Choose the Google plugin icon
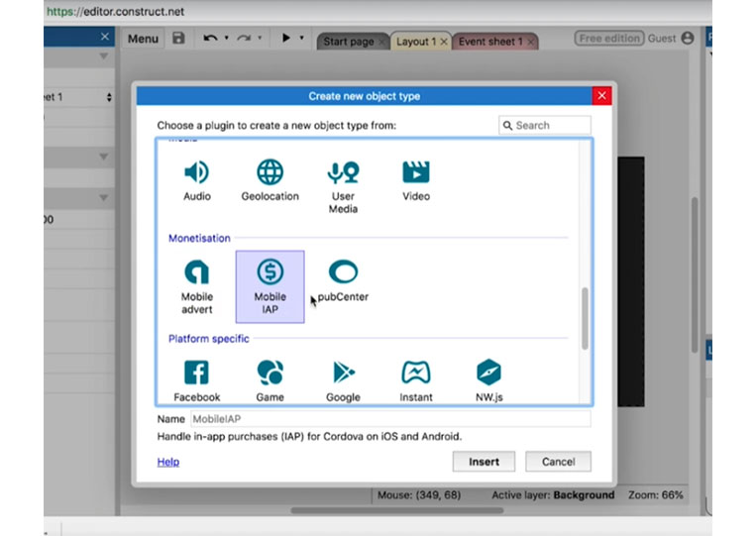756x536 pixels. click(343, 373)
